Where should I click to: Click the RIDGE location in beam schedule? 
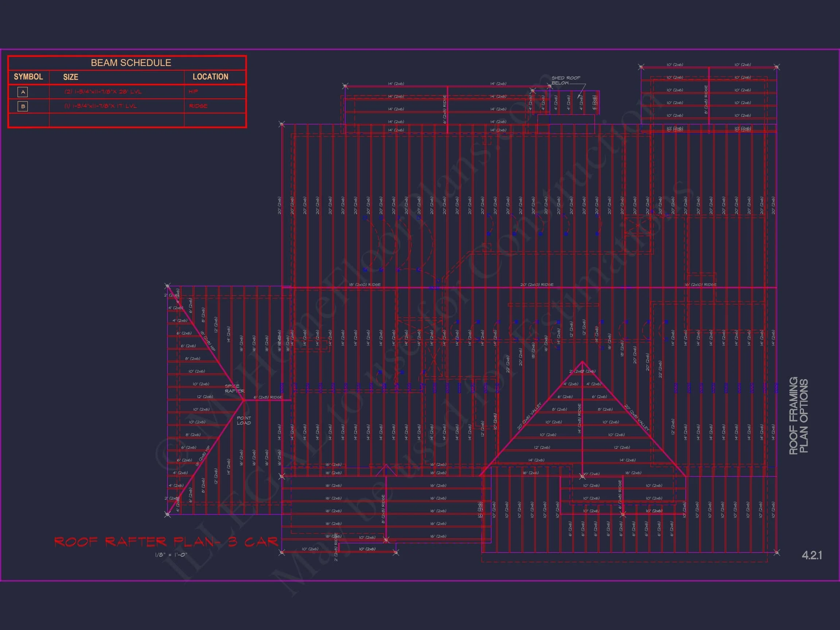click(198, 106)
